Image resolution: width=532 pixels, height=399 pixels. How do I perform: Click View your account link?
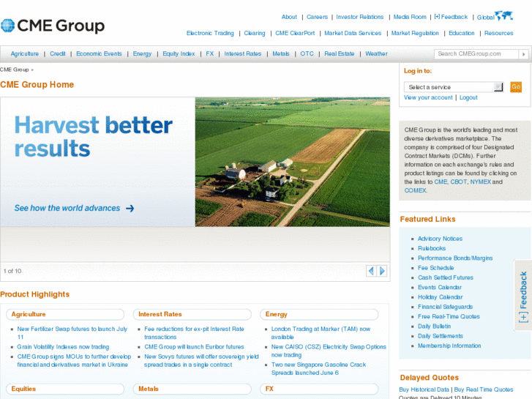[428, 97]
